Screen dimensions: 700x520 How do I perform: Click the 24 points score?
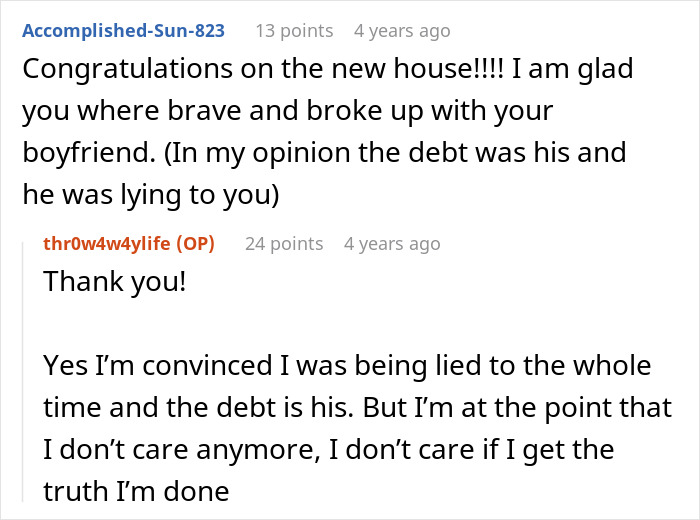(284, 243)
